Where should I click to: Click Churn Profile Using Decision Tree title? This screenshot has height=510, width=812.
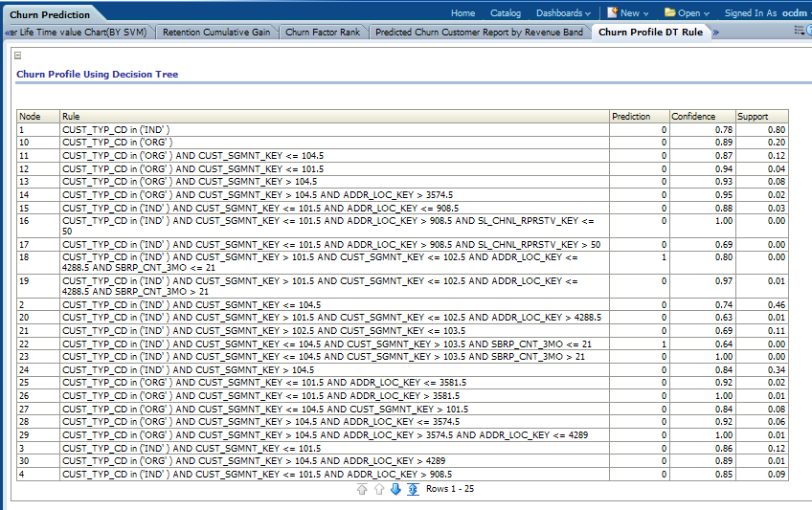[98, 74]
